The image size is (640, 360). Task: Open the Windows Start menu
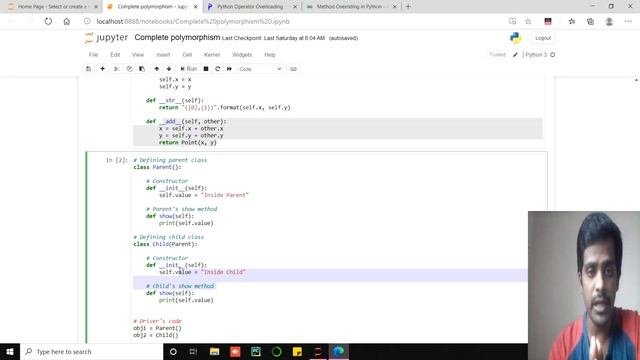10,351
